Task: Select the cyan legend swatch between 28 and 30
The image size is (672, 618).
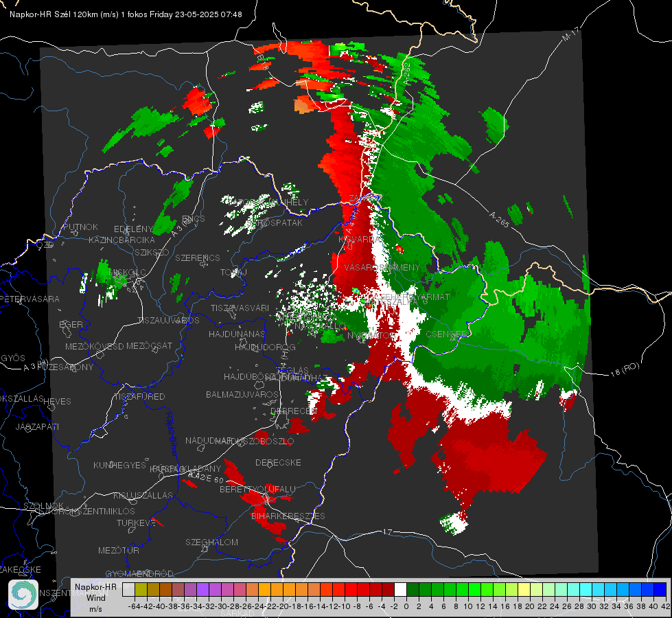Action: pyautogui.click(x=586, y=589)
